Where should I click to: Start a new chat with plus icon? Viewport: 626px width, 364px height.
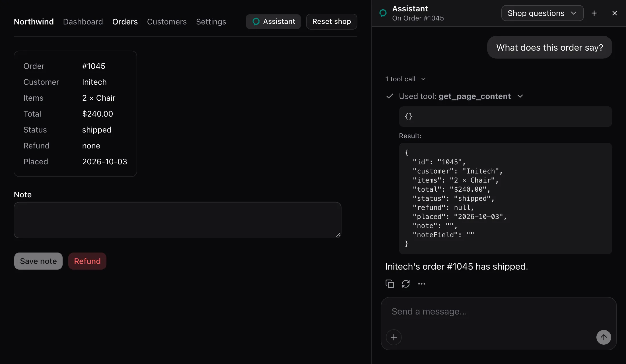tap(594, 13)
